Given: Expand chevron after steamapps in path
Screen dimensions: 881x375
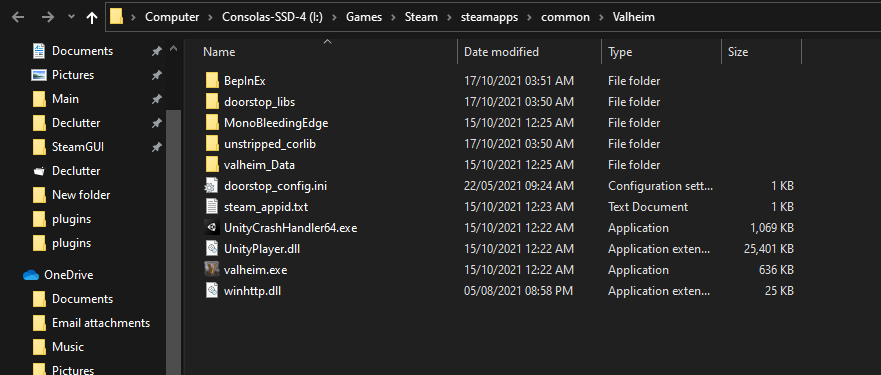Looking at the screenshot, I should coord(529,17).
